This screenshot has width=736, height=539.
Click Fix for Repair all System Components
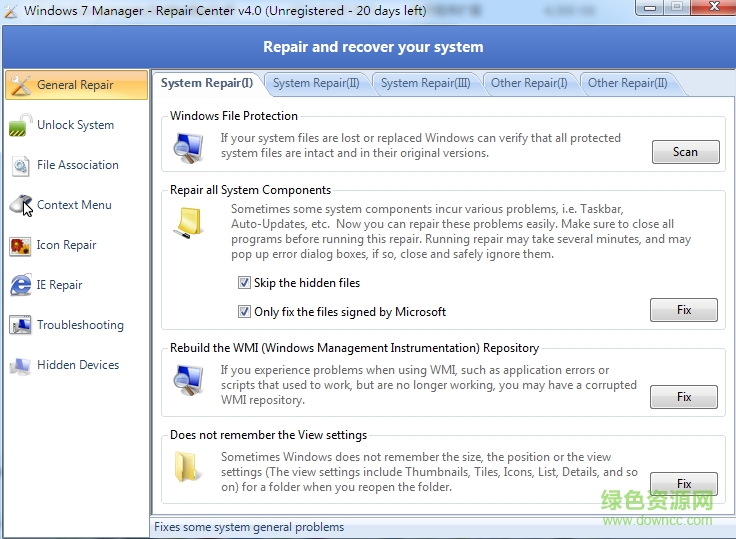coord(684,310)
